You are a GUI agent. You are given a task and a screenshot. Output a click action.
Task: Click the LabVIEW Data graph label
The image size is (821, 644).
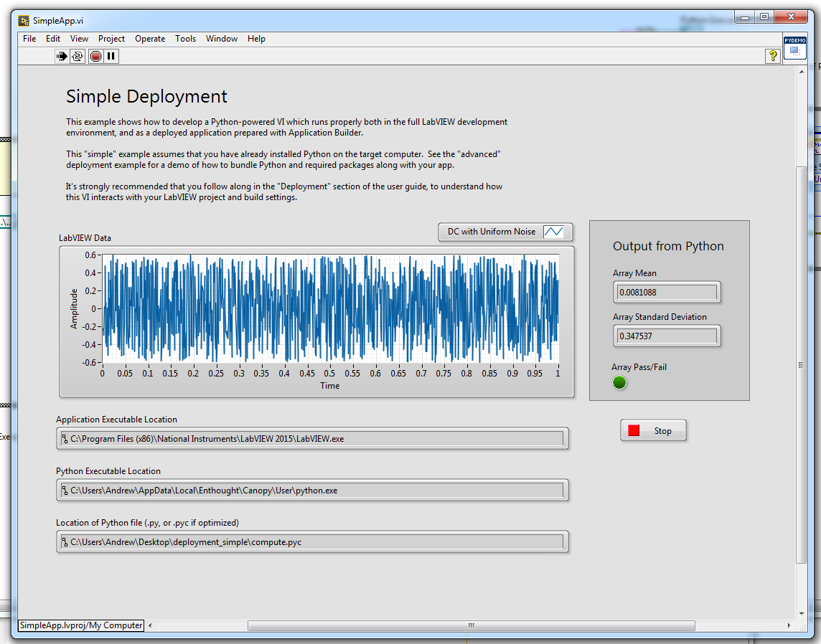(x=85, y=238)
